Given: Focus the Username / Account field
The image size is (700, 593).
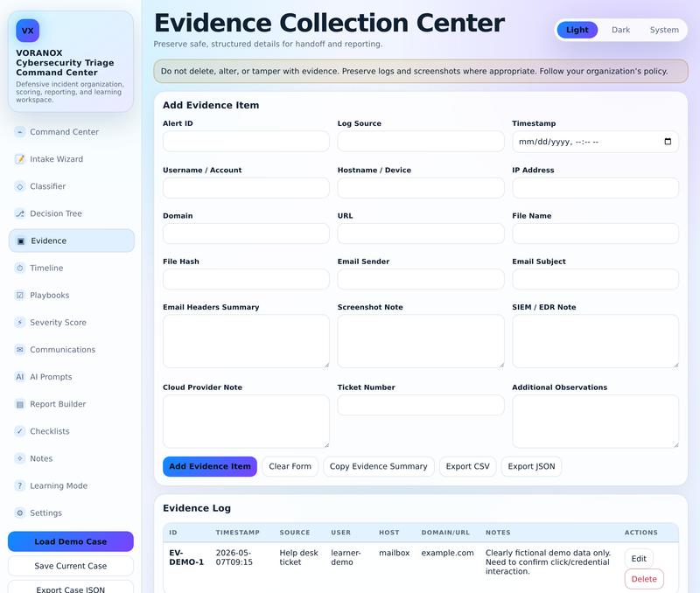Looking at the screenshot, I should coord(246,188).
